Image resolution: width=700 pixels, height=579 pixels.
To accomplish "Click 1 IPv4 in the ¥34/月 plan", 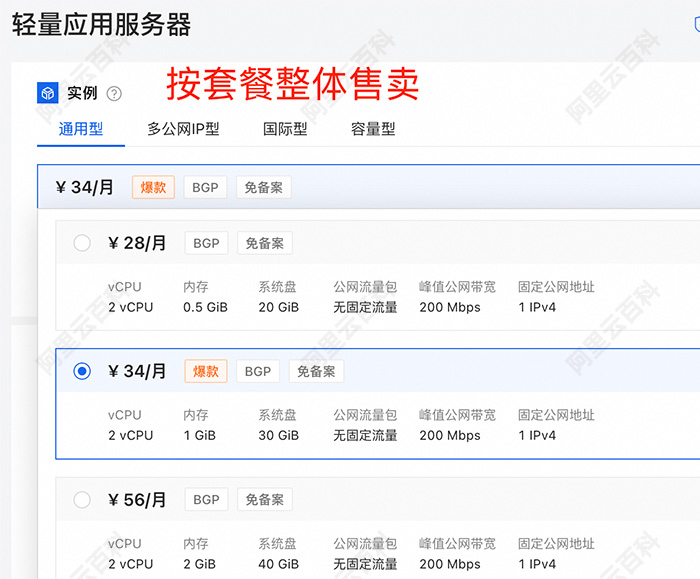I will [x=537, y=435].
